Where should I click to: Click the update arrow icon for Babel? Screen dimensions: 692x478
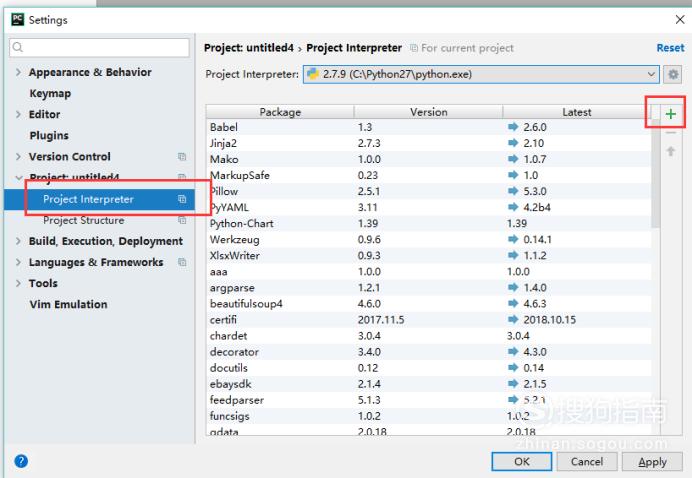coord(513,127)
